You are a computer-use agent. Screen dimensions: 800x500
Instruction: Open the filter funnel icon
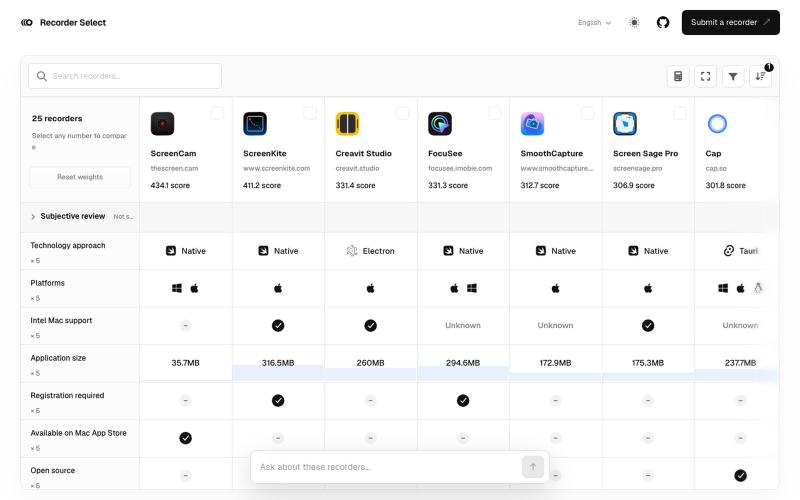(733, 77)
